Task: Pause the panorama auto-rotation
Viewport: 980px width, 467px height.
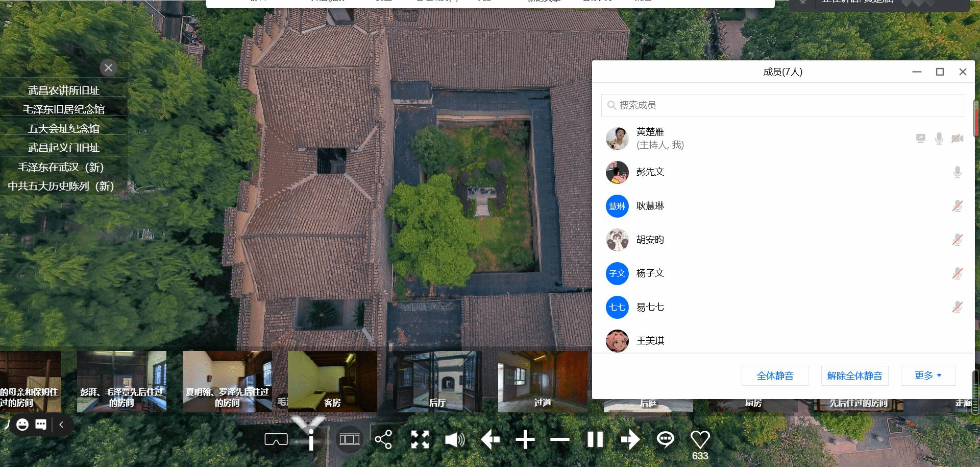Action: click(x=595, y=439)
